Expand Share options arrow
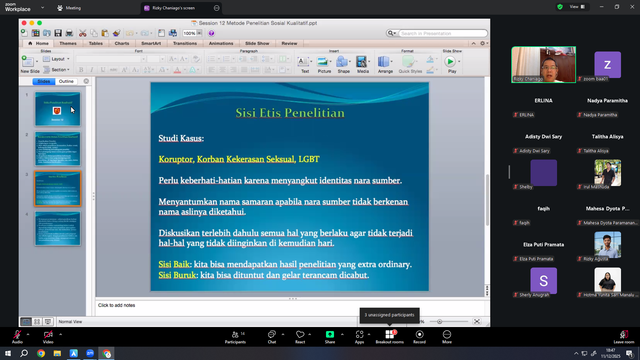Viewport: 640px width, 360px height. pos(342,334)
